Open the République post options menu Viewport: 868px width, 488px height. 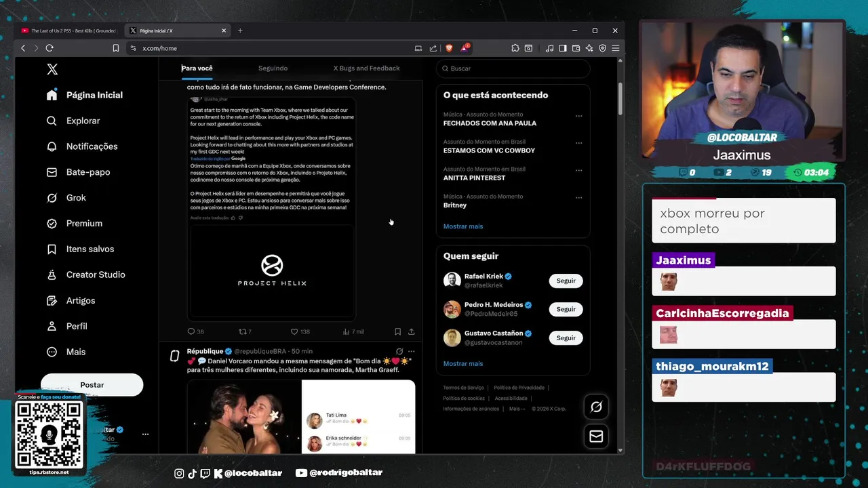coord(411,351)
